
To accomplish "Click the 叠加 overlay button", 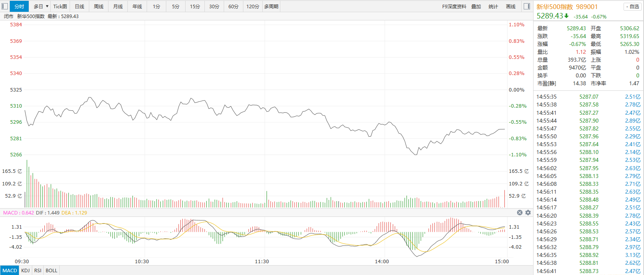I will pos(476,6).
